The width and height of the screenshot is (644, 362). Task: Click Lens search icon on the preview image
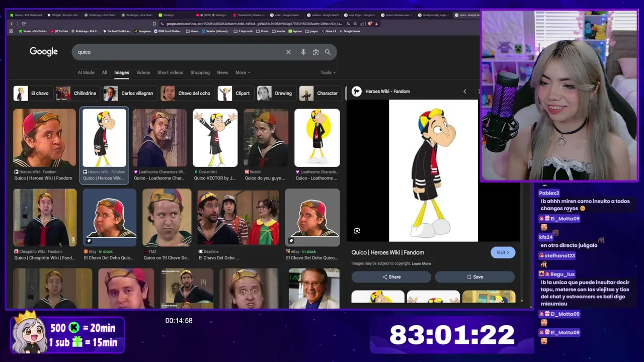pyautogui.click(x=357, y=231)
